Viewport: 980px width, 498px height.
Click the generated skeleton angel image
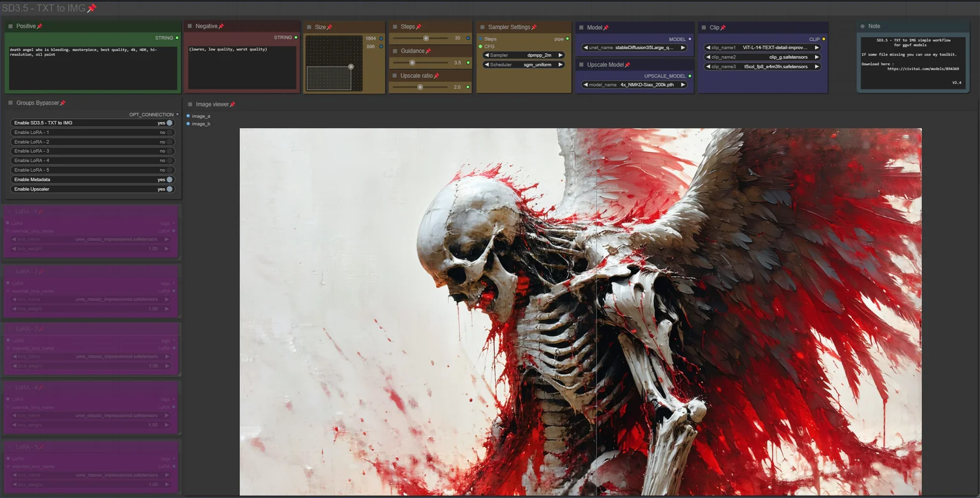tap(581, 311)
